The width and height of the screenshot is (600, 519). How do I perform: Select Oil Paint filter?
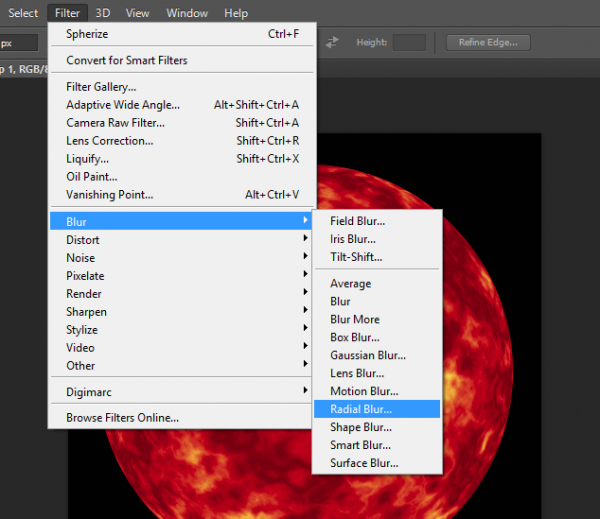click(x=183, y=177)
